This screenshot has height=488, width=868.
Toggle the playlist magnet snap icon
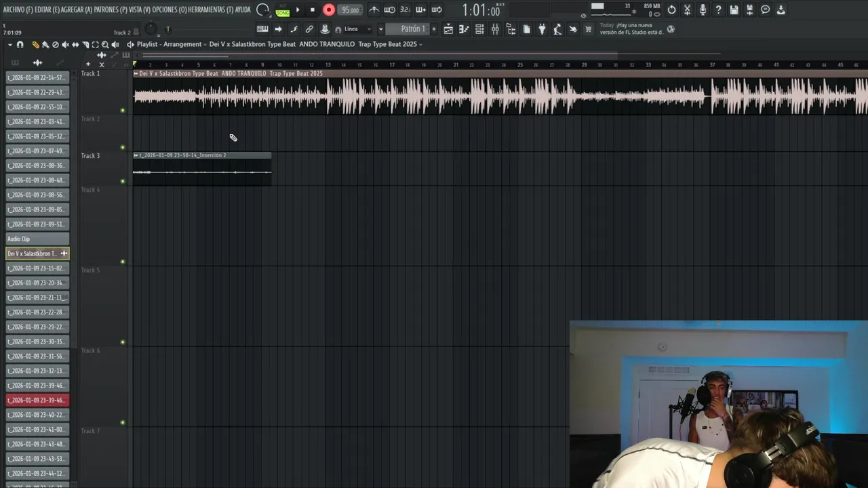click(20, 45)
